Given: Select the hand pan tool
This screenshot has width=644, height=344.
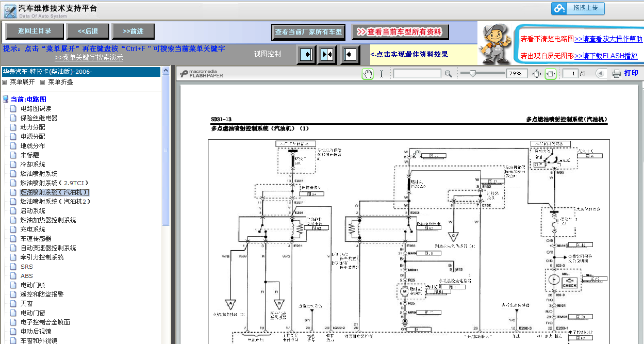Looking at the screenshot, I should click(368, 74).
